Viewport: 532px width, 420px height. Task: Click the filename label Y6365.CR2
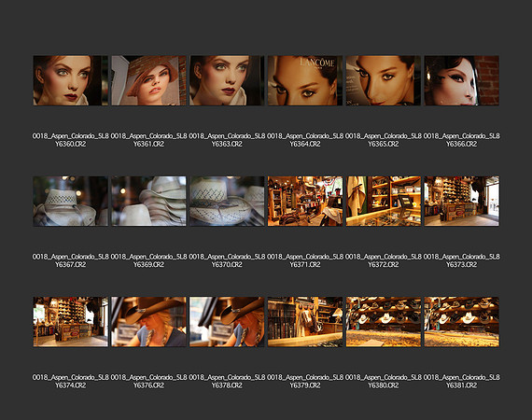[x=383, y=140]
